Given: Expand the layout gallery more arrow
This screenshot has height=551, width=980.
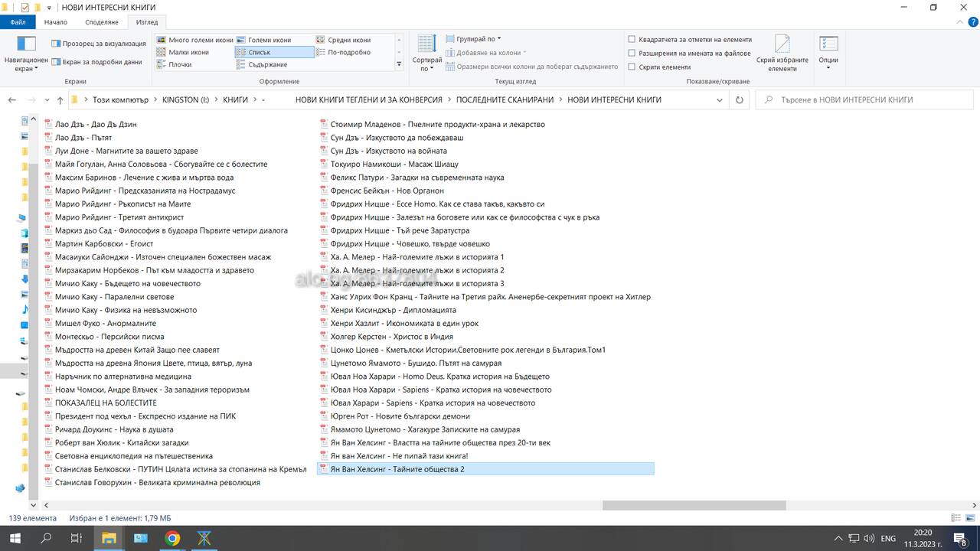Looking at the screenshot, I should (x=399, y=64).
